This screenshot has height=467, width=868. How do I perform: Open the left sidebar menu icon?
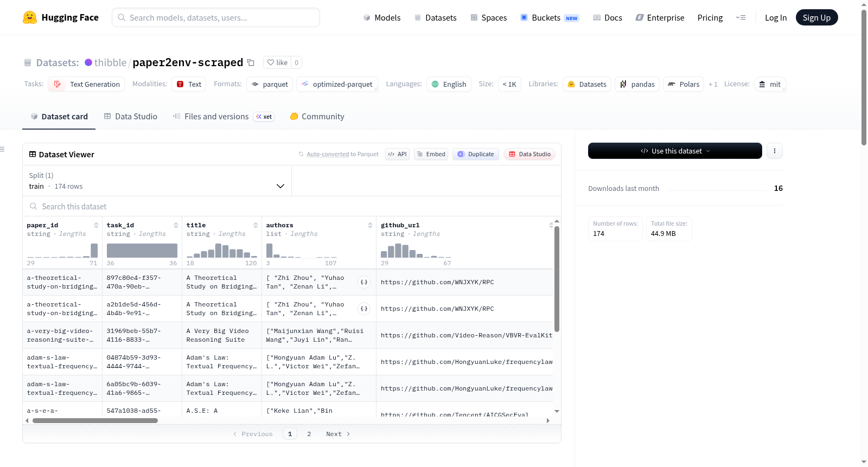click(x=2, y=149)
